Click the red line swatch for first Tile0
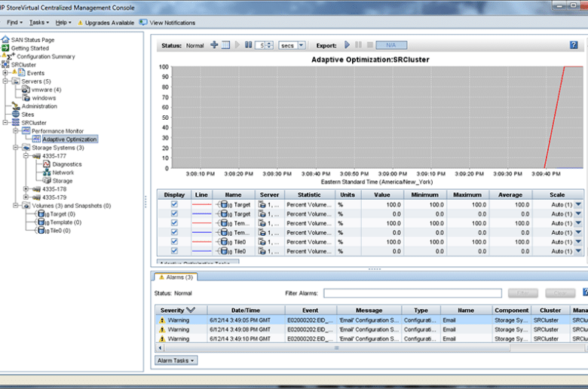588x389 pixels. tap(201, 242)
